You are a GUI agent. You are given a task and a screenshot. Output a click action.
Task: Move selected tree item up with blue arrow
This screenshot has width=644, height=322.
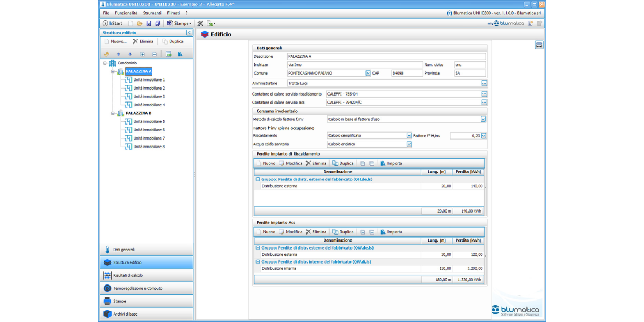coord(118,54)
